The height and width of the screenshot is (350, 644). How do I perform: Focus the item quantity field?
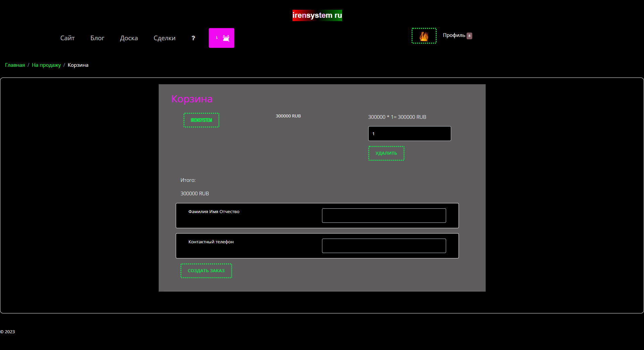(409, 134)
